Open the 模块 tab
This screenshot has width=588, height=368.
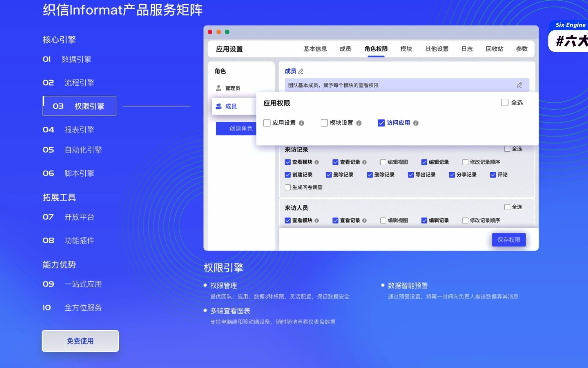point(406,49)
